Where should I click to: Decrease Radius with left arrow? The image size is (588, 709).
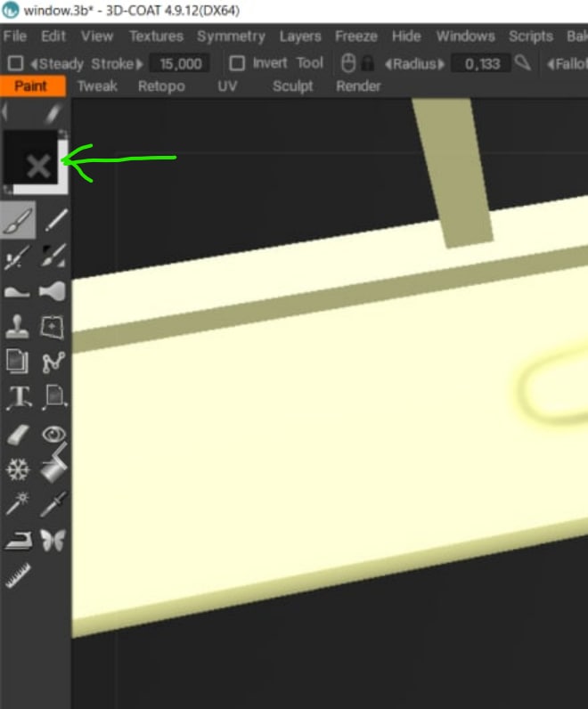(x=388, y=64)
